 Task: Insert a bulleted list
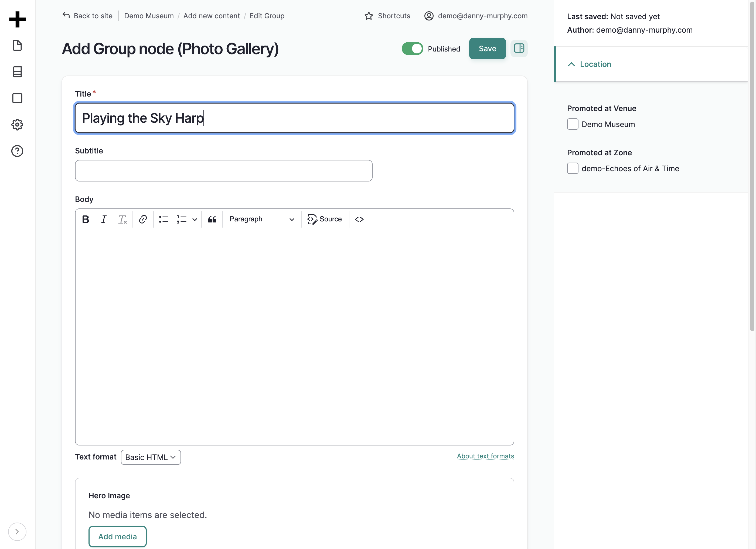[x=164, y=219]
